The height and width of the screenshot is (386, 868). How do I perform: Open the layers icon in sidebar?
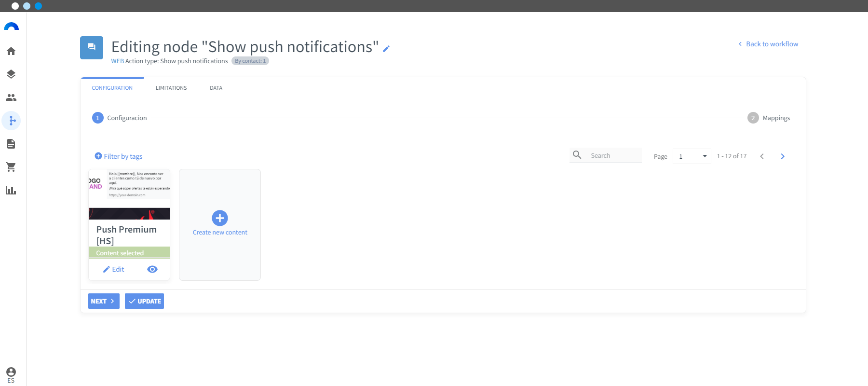11,74
